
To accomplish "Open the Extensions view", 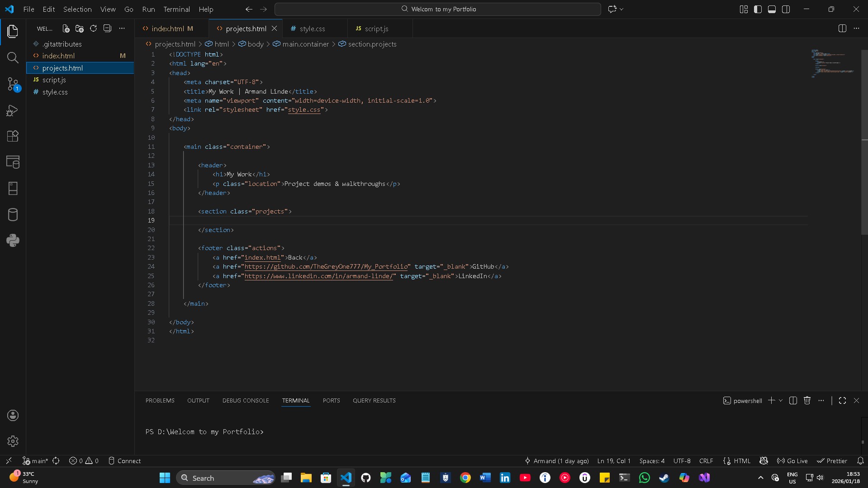I will (13, 136).
